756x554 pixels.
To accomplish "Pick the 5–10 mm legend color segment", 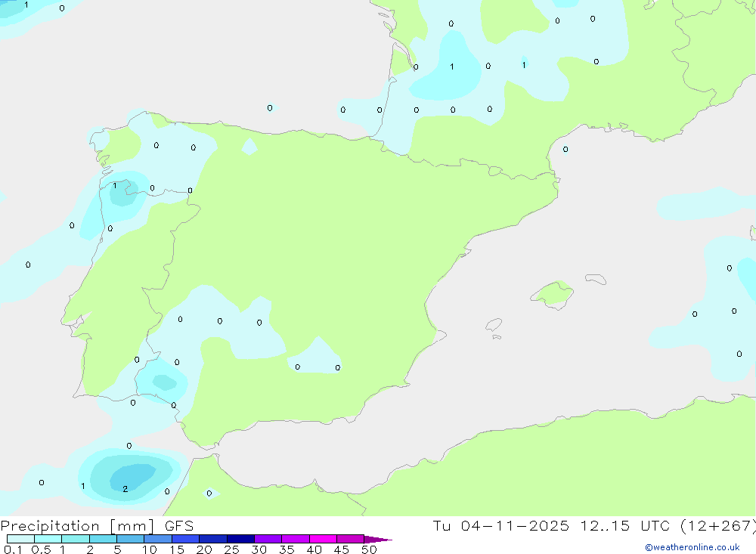I will click(x=131, y=539).
